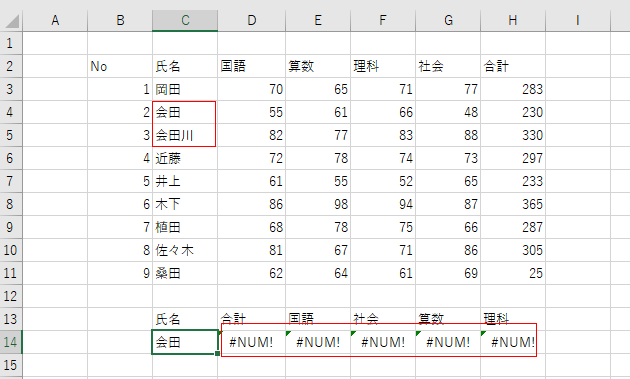Select column E header
Image resolution: width=630 pixels, height=379 pixels.
(318, 20)
